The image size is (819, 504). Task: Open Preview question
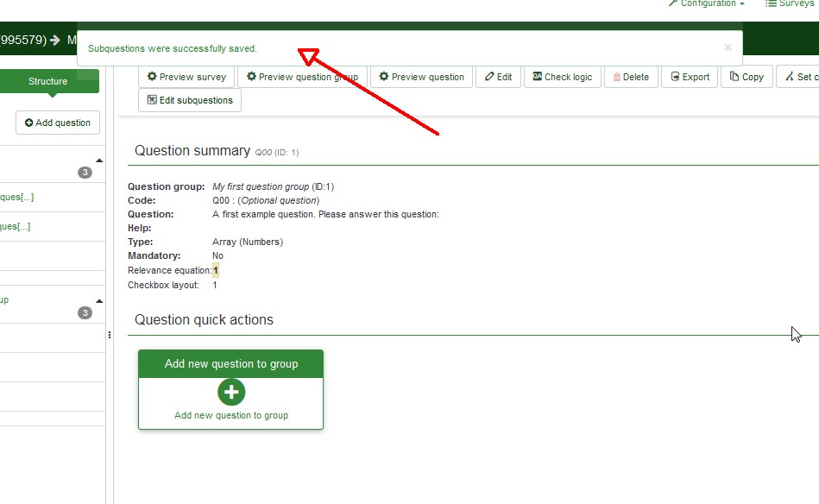point(421,77)
